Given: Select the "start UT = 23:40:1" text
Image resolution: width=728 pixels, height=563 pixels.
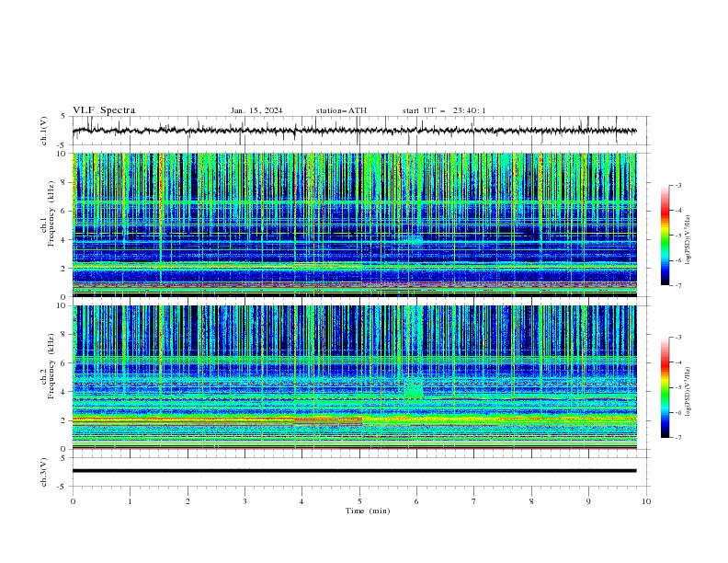Looking at the screenshot, I should pyautogui.click(x=444, y=110).
